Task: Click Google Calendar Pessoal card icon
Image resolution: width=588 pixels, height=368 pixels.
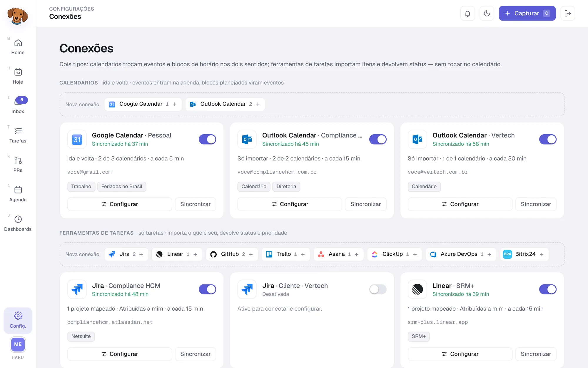Action: click(x=77, y=140)
